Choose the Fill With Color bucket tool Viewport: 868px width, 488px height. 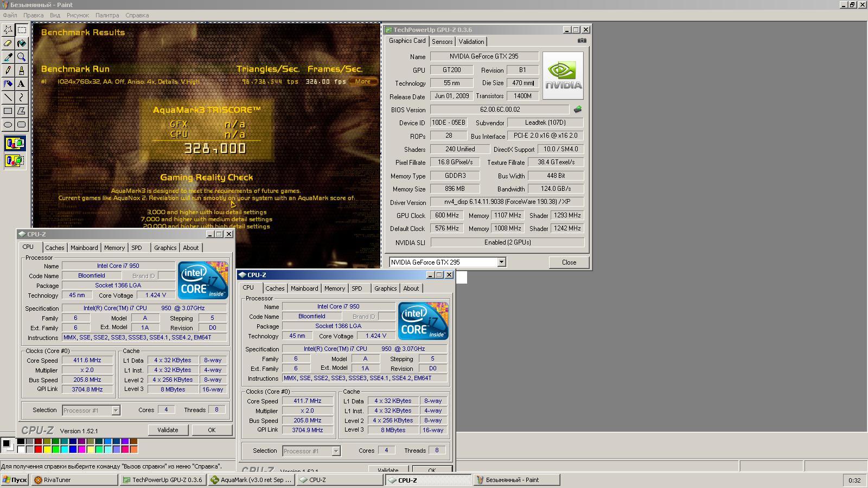tap(22, 43)
